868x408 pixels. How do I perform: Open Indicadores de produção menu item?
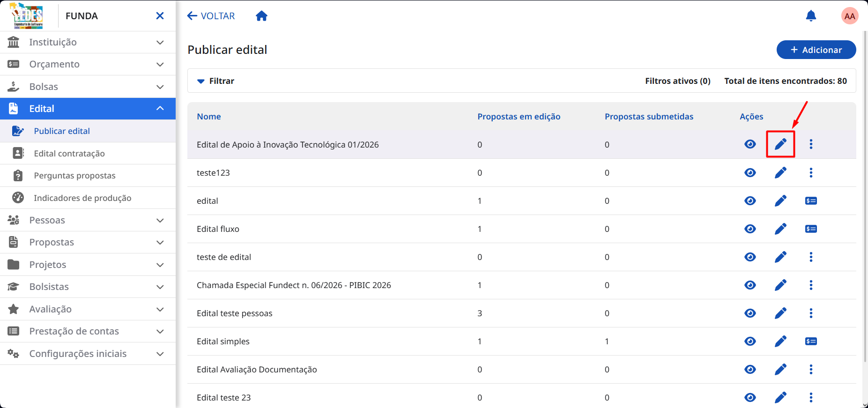click(x=88, y=198)
